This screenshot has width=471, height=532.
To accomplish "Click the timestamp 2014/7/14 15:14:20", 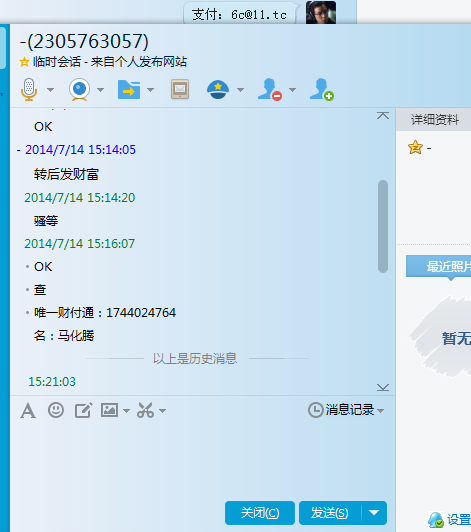I will [x=80, y=197].
